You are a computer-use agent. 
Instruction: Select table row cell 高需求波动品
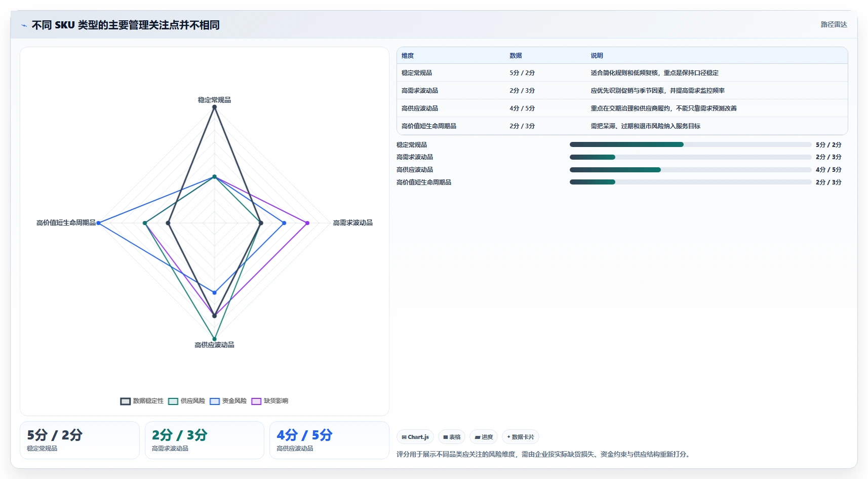tap(420, 91)
